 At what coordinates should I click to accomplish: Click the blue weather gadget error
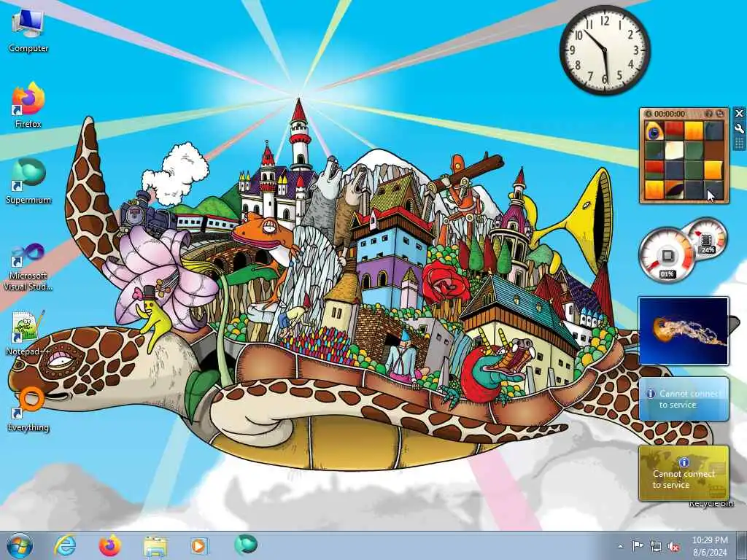684,399
